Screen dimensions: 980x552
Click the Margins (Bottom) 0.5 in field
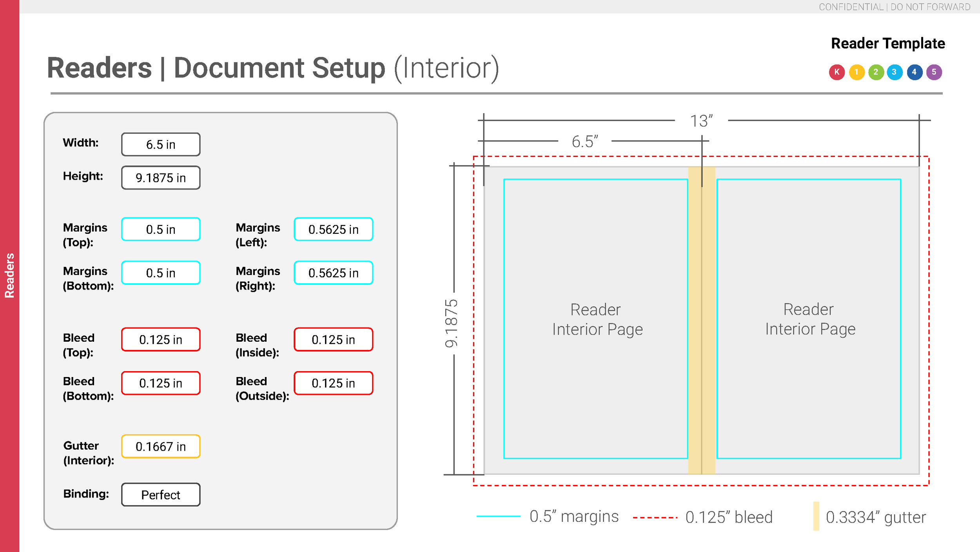click(161, 273)
